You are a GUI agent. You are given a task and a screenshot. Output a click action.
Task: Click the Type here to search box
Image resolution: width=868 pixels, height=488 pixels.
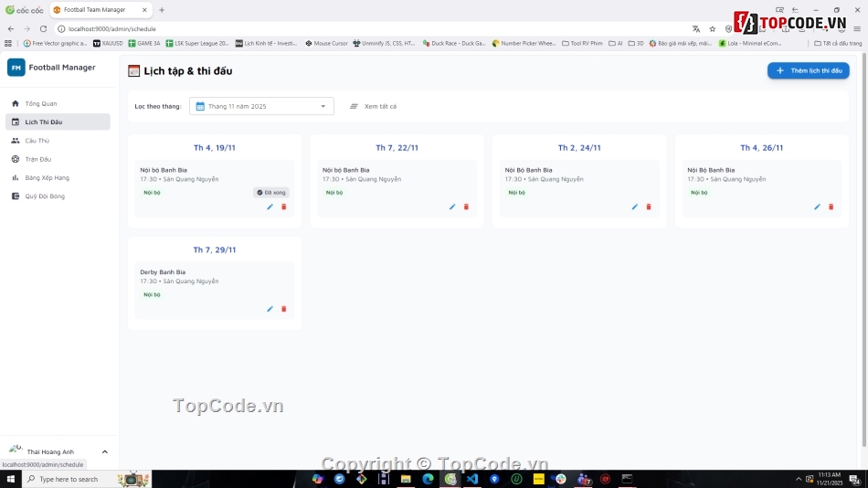coord(86,479)
